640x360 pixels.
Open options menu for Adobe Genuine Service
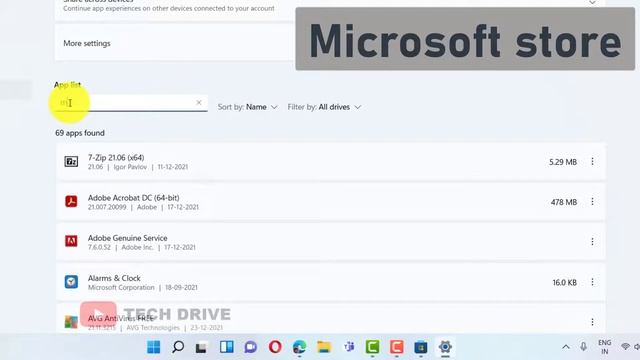click(x=592, y=242)
